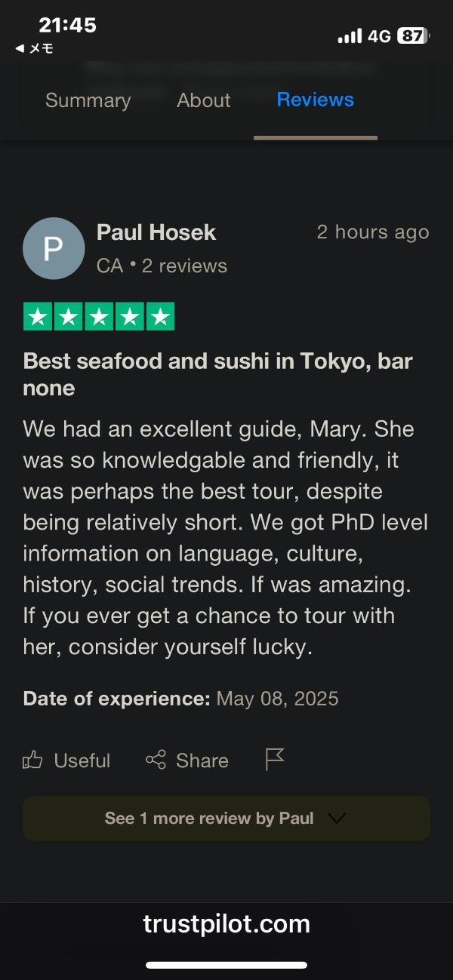Tap the home indicator bar
Screen dimensions: 453x980
point(226,965)
